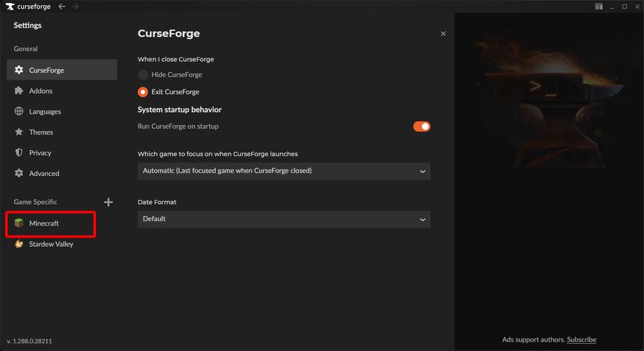Click the cog icon beside Advanced
644x351 pixels.
19,173
